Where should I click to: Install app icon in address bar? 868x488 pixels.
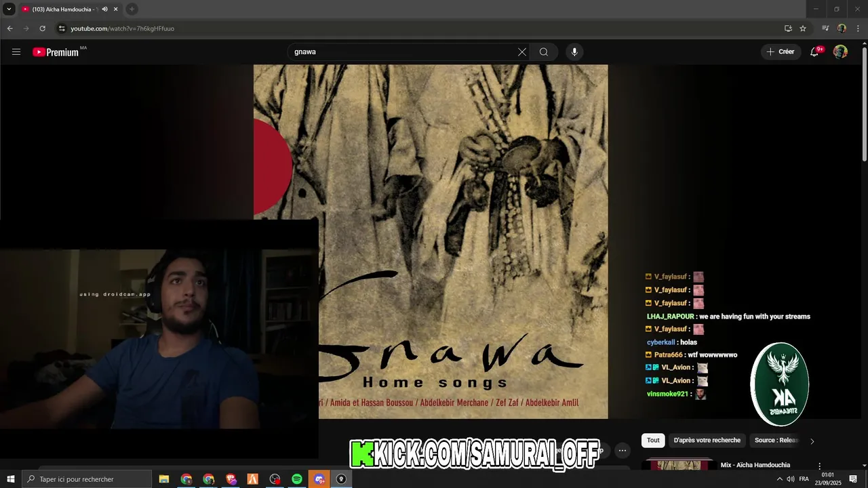(788, 28)
